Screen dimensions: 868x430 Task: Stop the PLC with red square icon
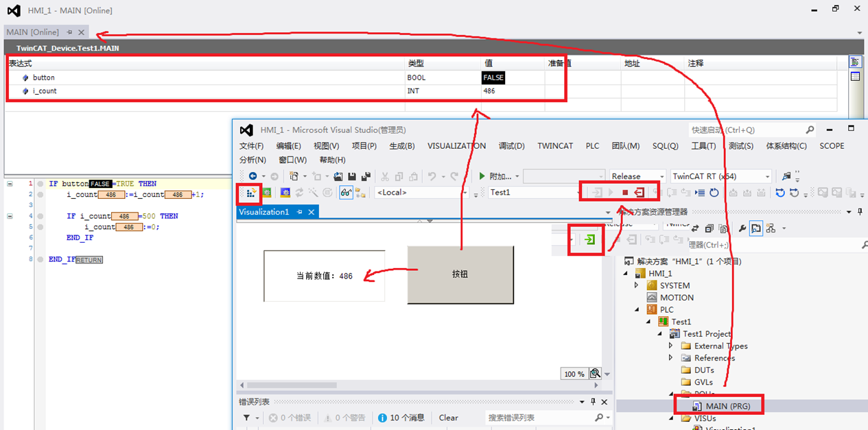tap(625, 193)
